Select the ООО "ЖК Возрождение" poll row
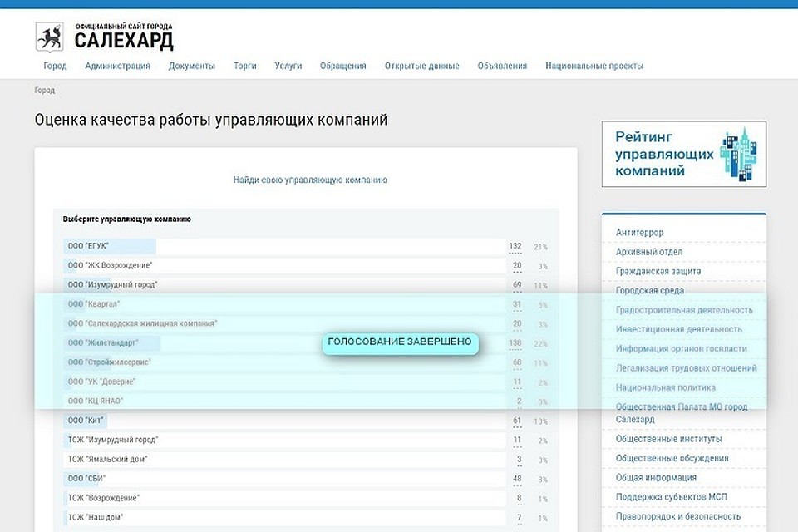 [284, 266]
